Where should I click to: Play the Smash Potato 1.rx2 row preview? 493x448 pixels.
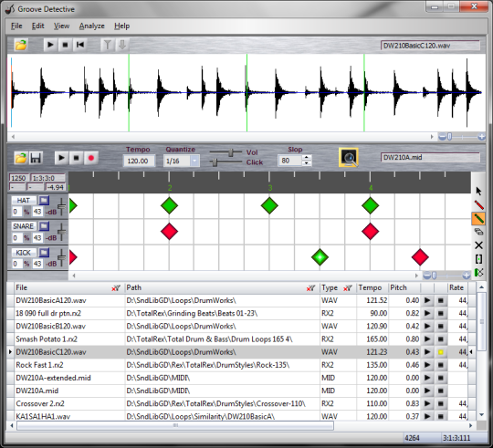(x=427, y=339)
